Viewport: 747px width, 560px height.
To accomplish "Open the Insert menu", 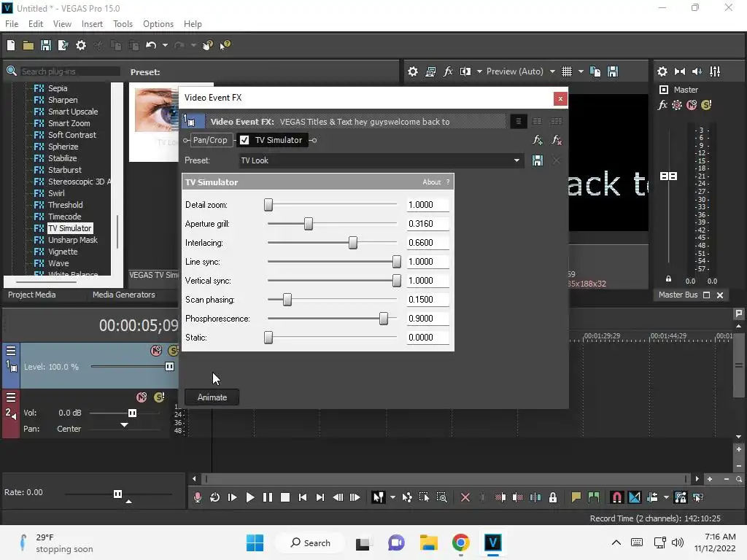I will (x=92, y=24).
